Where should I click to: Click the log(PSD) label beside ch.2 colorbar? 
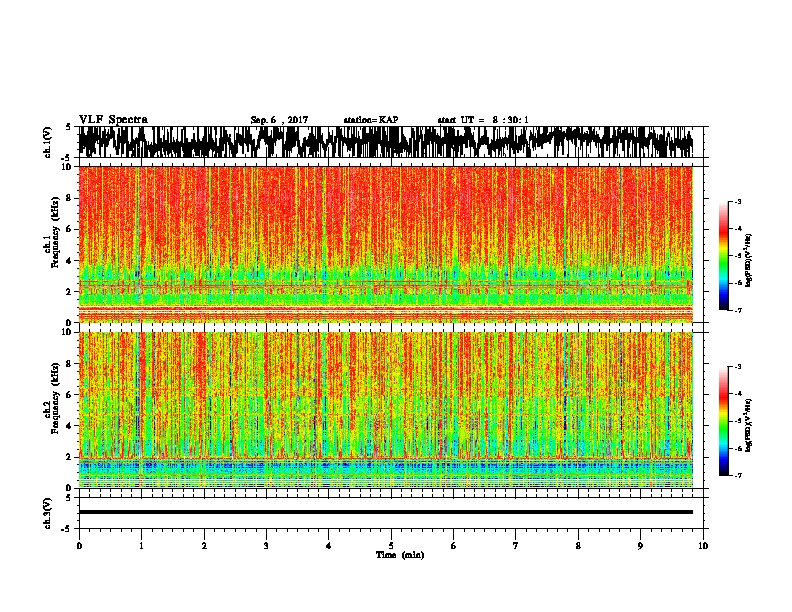click(749, 425)
